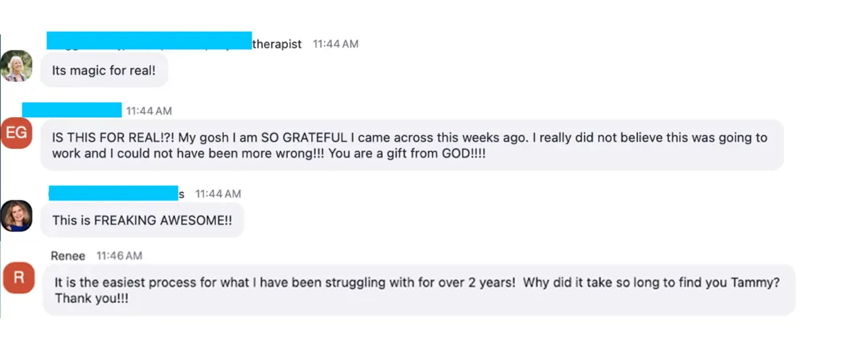Click the timestamp next to the therapist label
This screenshot has width=868, height=345.
[335, 44]
